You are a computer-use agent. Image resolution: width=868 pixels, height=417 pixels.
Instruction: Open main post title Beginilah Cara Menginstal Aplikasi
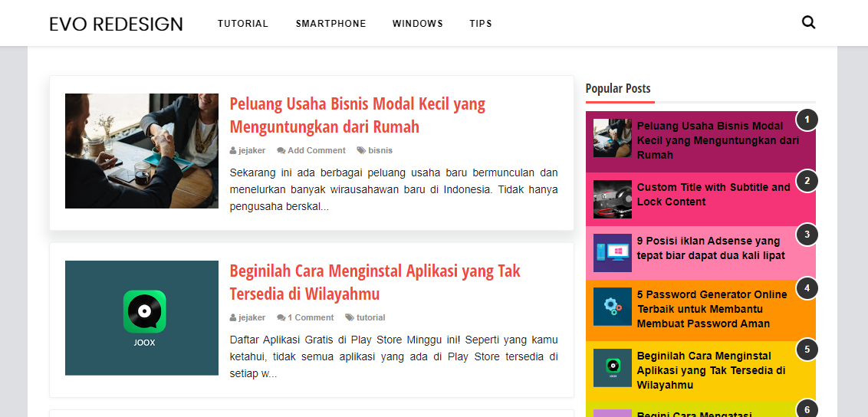375,282
